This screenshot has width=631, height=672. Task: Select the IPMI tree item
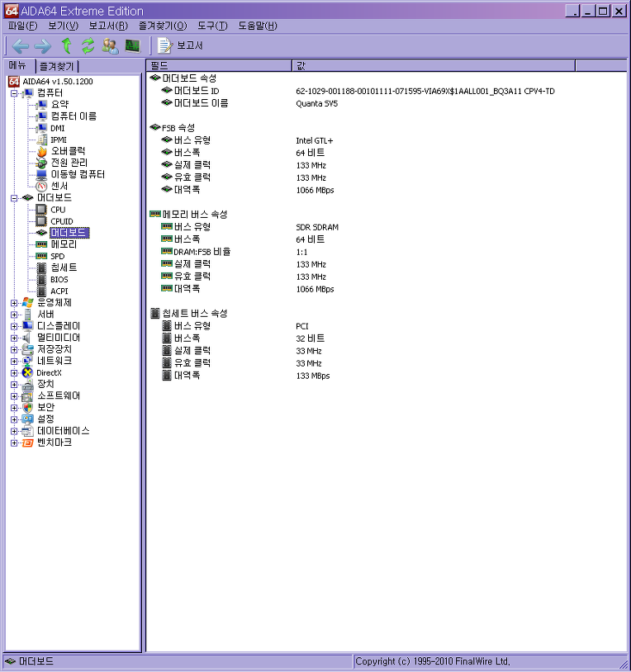tap(59, 140)
